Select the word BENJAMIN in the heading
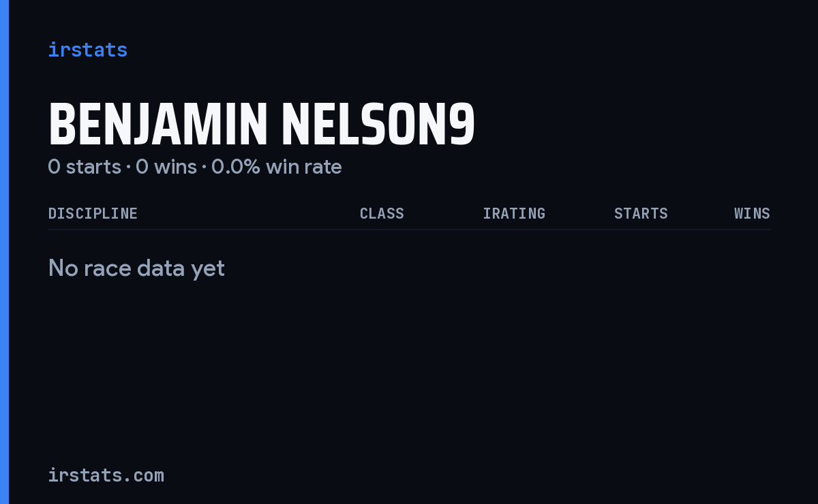The width and height of the screenshot is (818, 504). 158,125
